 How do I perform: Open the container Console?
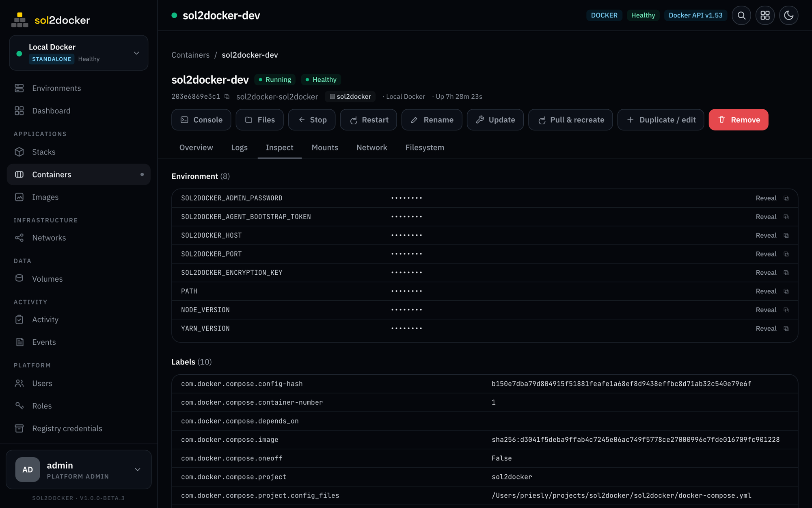coord(201,120)
